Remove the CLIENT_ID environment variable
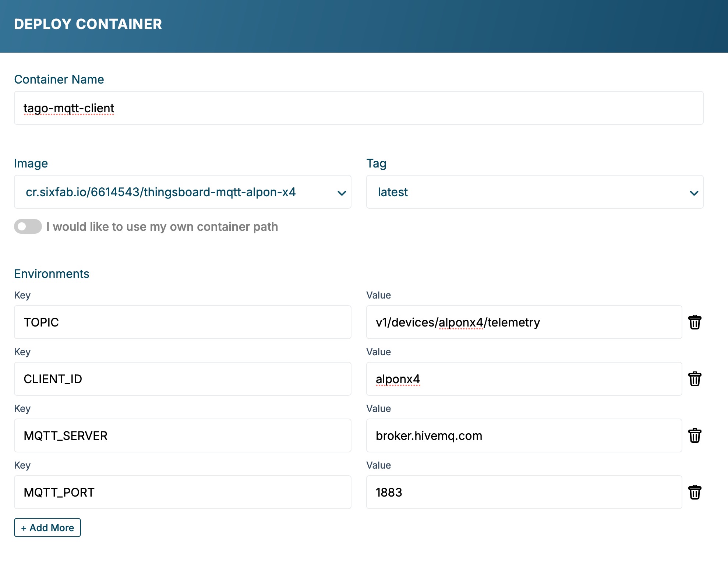This screenshot has height=561, width=728. pyautogui.click(x=695, y=379)
